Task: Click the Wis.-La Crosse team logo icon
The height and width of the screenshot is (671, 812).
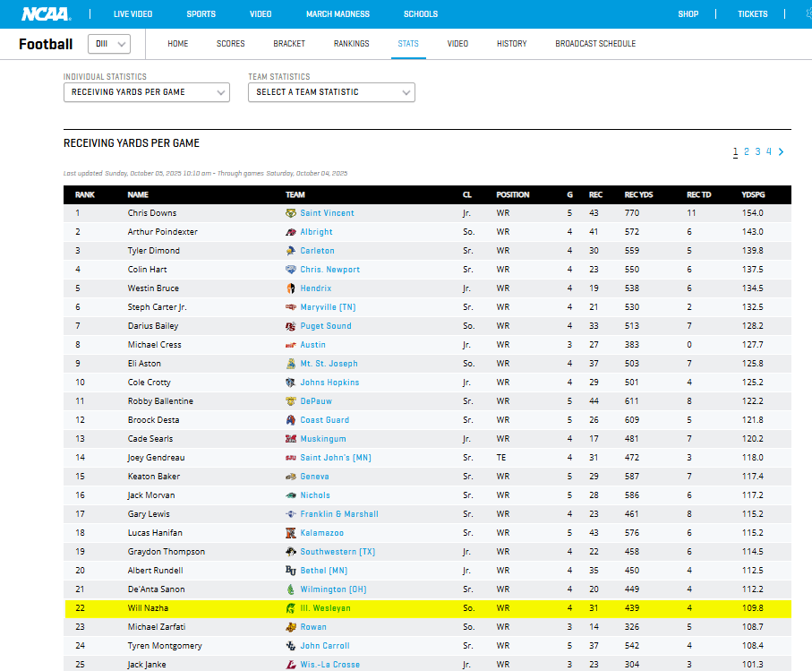Action: [x=291, y=665]
